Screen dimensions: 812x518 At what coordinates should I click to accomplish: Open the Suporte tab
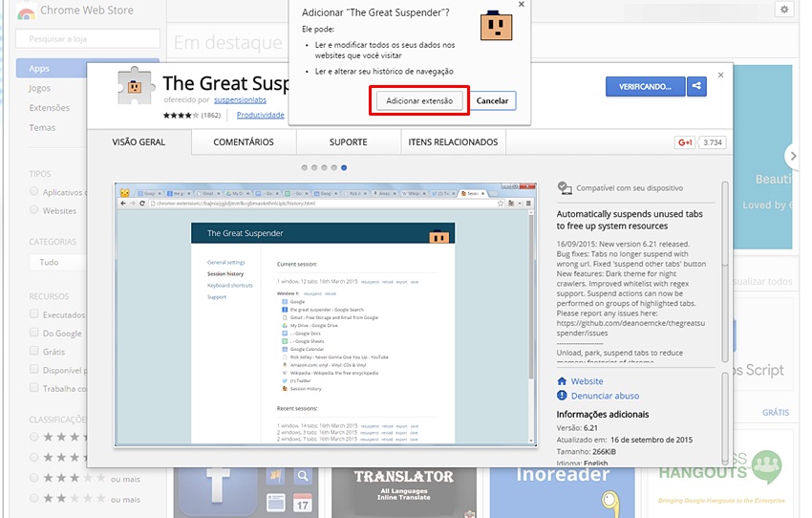pyautogui.click(x=348, y=142)
